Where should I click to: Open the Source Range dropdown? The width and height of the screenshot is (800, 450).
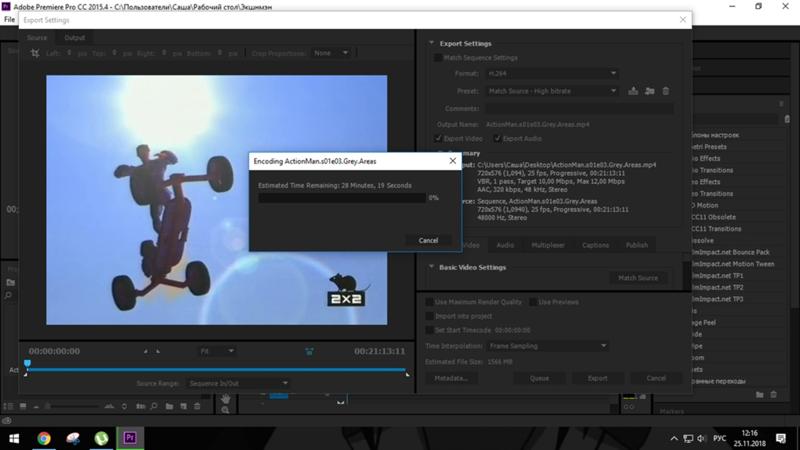238,383
